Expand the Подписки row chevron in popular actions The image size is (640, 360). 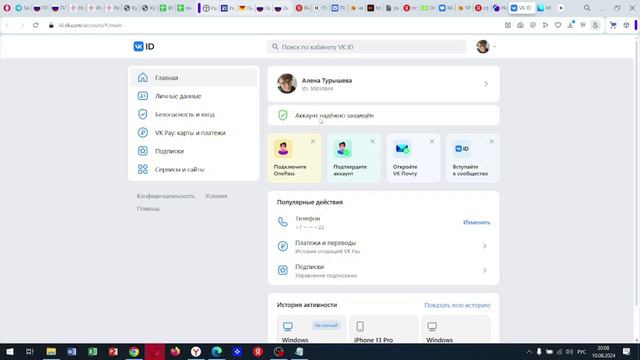click(484, 270)
